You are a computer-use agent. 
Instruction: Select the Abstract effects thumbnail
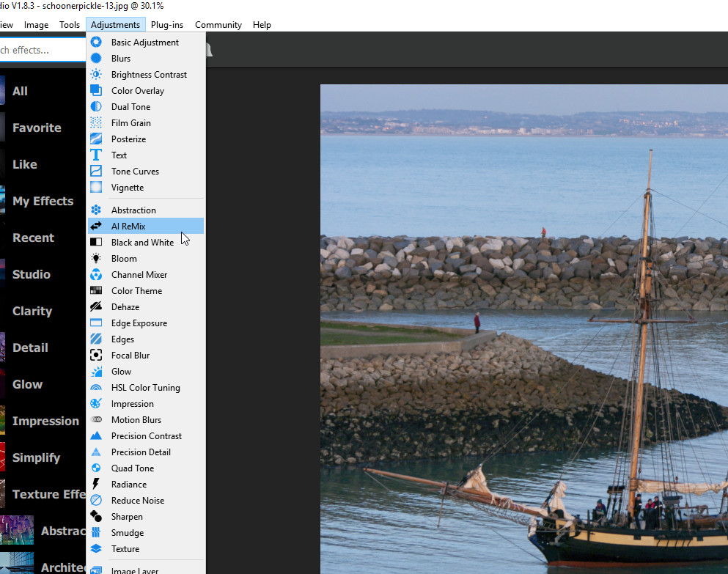pos(17,530)
